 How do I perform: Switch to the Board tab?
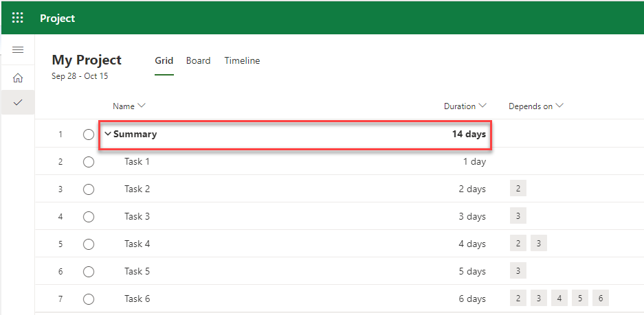pos(198,61)
